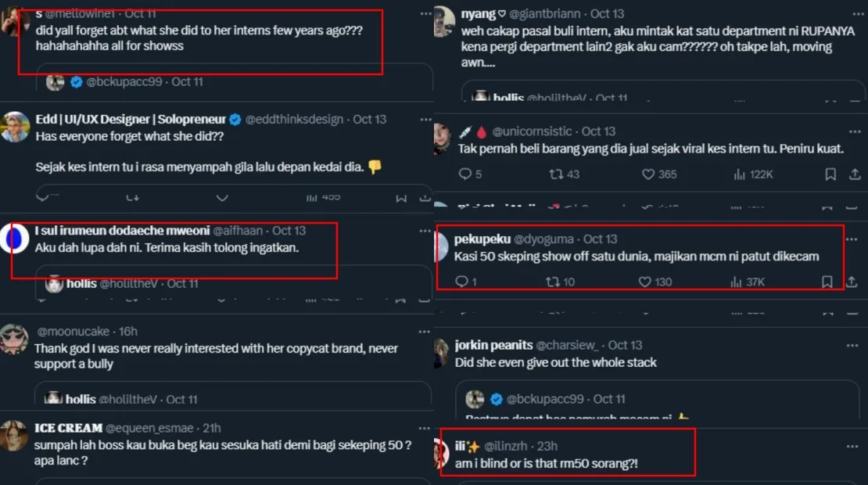
Task: Open more options on nyang's tweet
Action: [x=852, y=14]
